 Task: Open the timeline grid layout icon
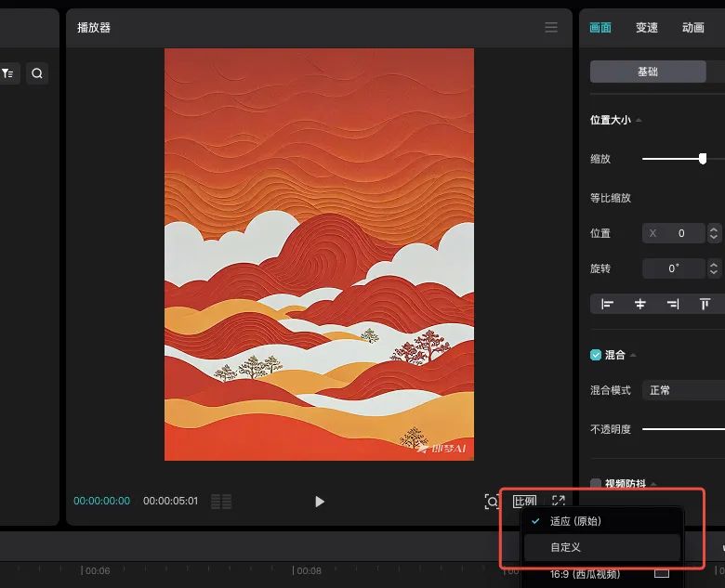(221, 502)
